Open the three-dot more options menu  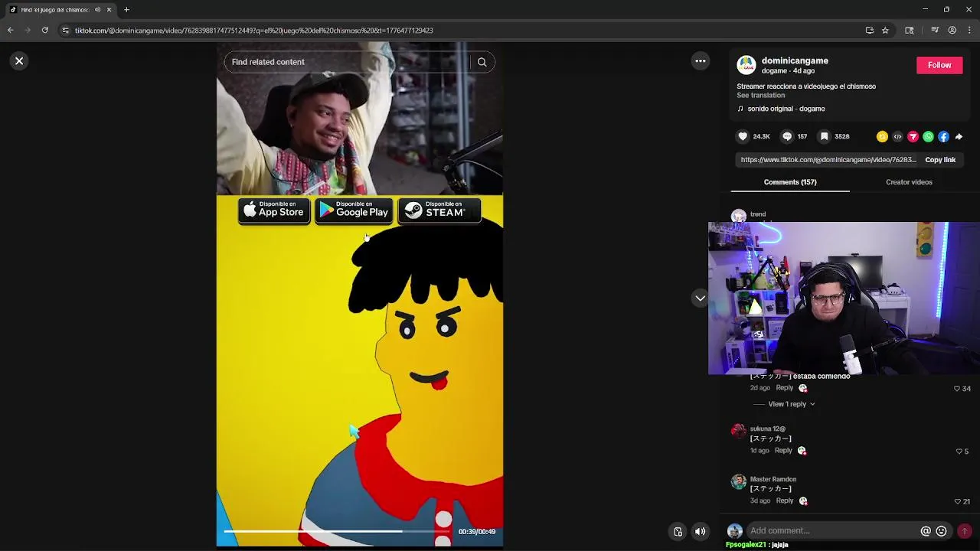(x=701, y=61)
